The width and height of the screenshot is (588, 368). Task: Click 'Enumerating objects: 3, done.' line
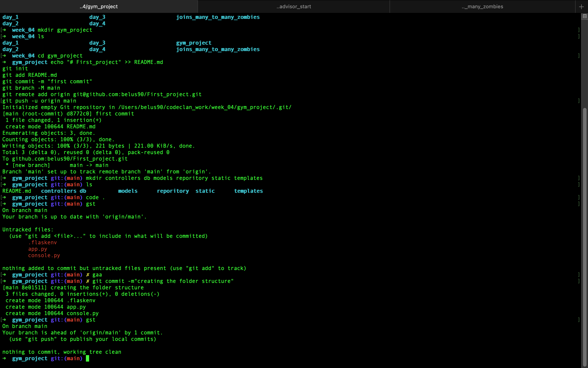tap(49, 133)
